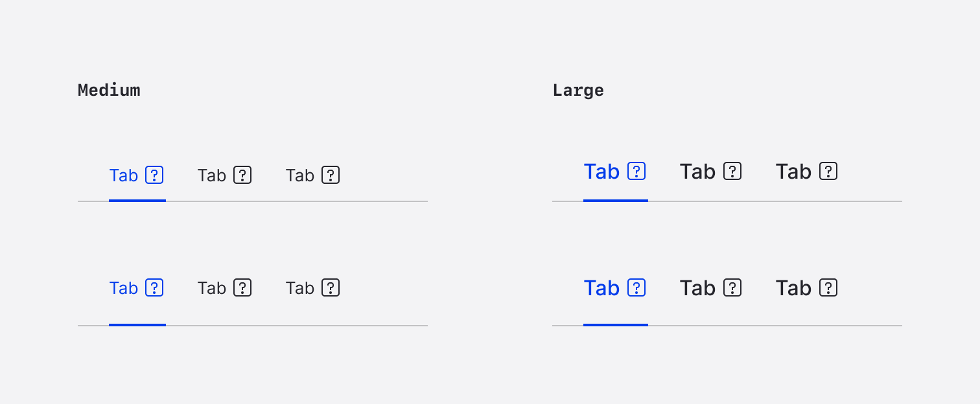
Task: Click the question mark beside the last Large tab
Action: [829, 171]
